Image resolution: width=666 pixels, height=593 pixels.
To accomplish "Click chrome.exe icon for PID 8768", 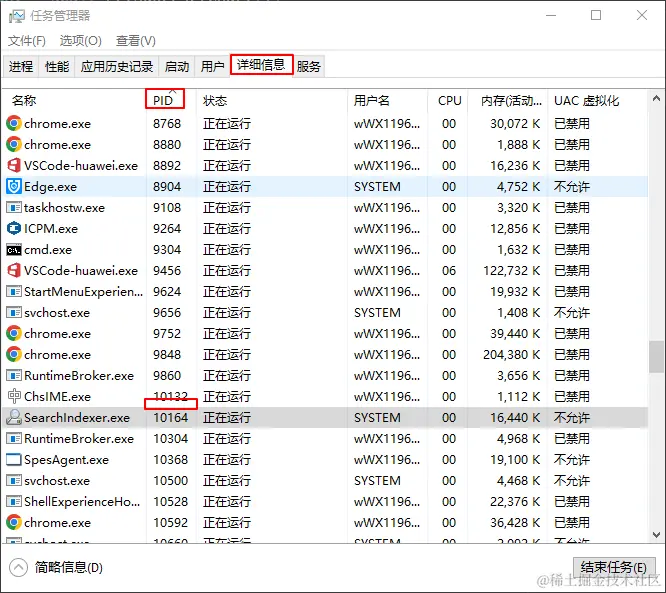I will (x=14, y=124).
